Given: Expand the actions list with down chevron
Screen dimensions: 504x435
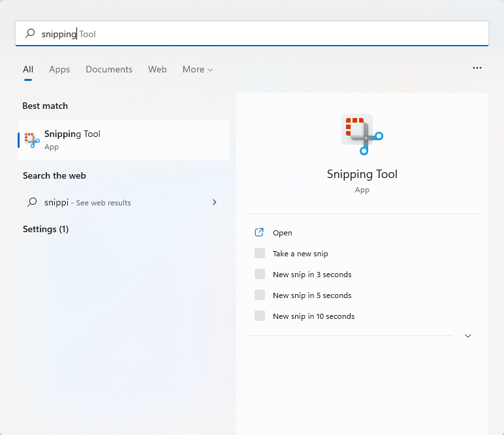Looking at the screenshot, I should 468,336.
